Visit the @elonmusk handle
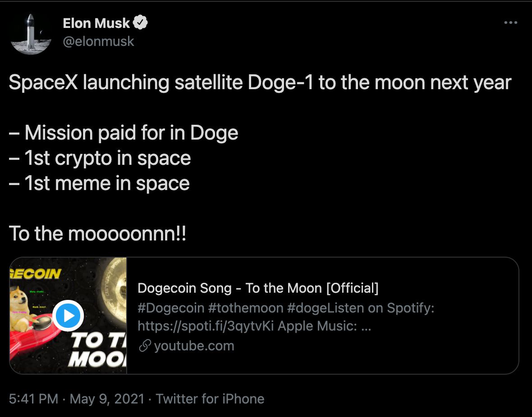The image size is (532, 417). point(98,41)
